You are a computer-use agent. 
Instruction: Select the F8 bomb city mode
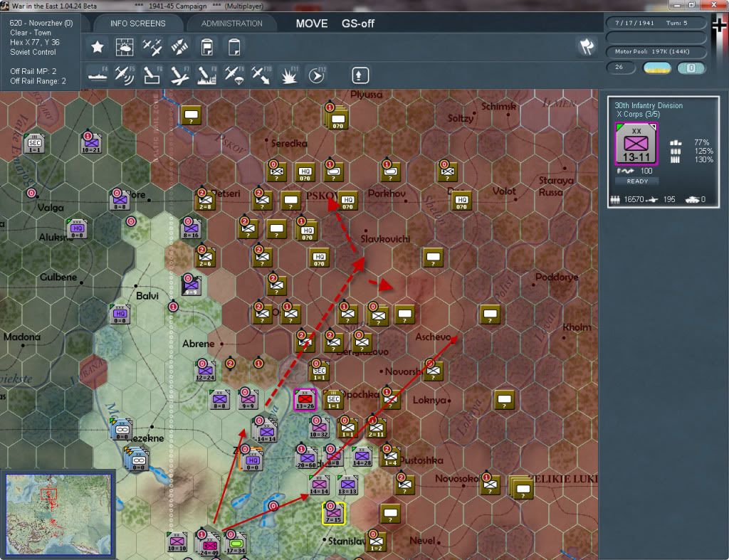207,75
